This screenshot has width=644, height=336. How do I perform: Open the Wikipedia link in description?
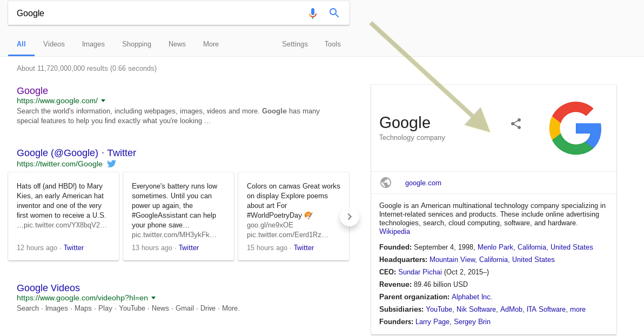click(x=394, y=232)
